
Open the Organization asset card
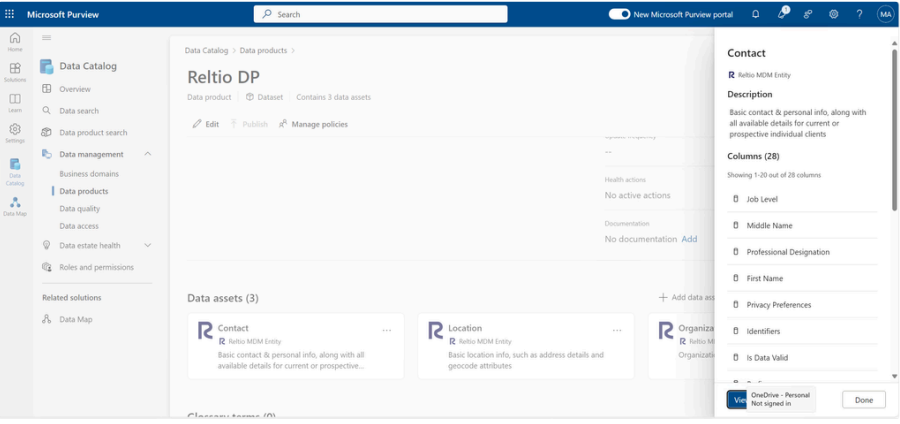tap(681, 346)
